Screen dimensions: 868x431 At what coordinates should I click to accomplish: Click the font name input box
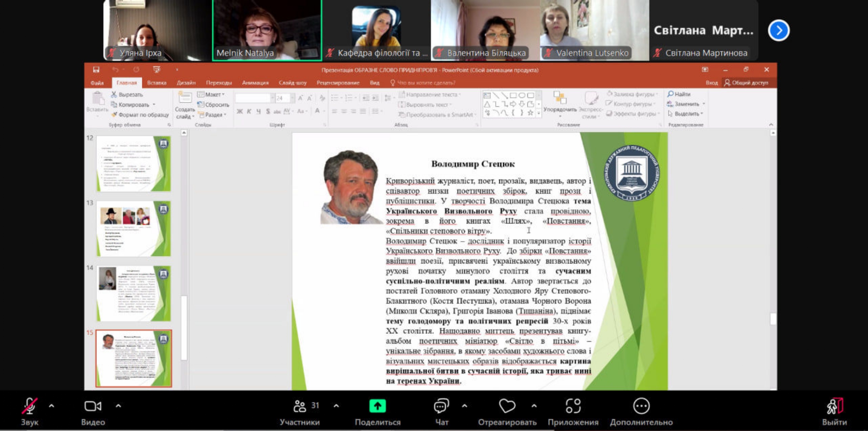coord(253,98)
